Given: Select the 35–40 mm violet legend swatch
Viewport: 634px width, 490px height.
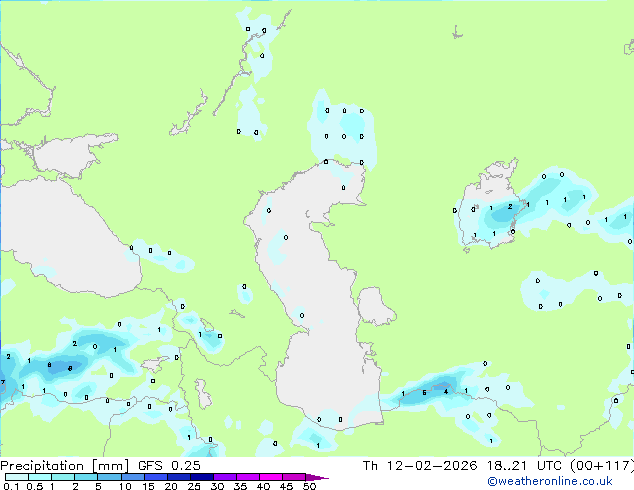Looking at the screenshot, I should point(247,477).
